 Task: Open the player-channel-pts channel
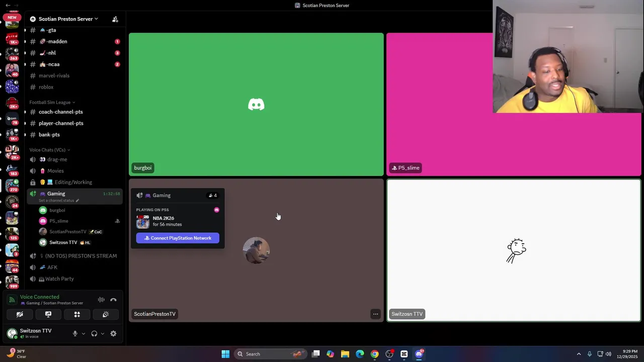click(x=74, y=123)
